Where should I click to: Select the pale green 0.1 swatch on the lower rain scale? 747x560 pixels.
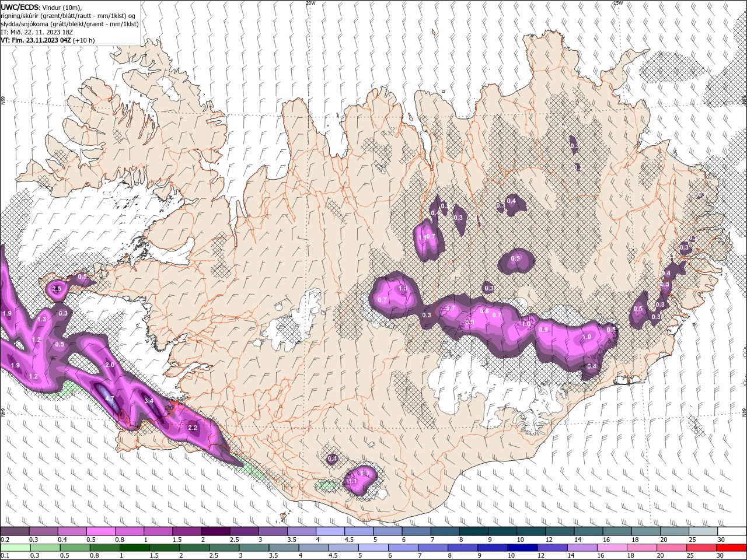16,548
